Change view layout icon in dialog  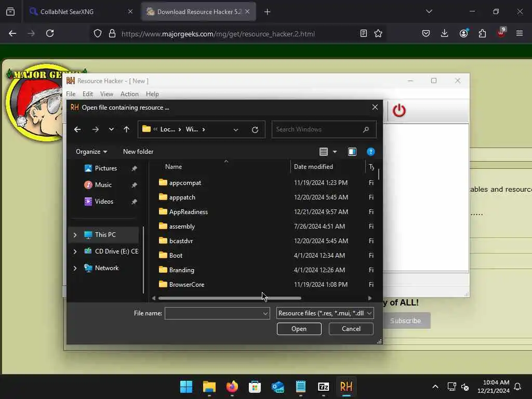[x=323, y=152]
